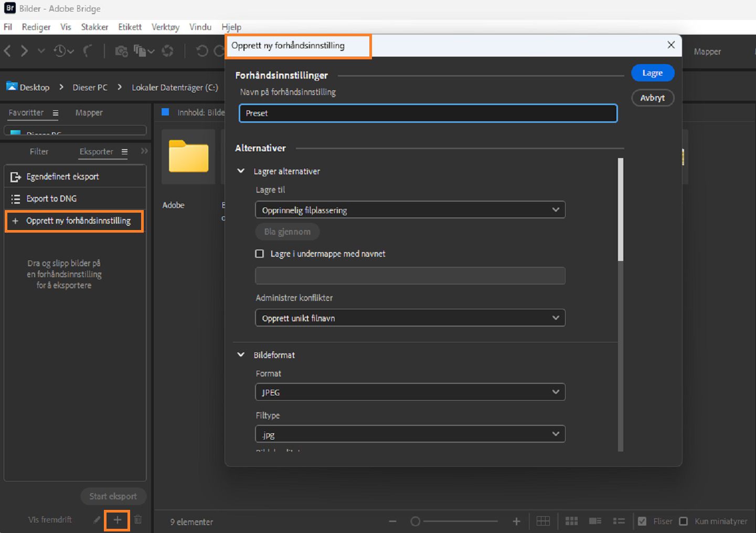Zoom out thumbnails with minus icon
The image size is (756, 533).
pos(393,521)
